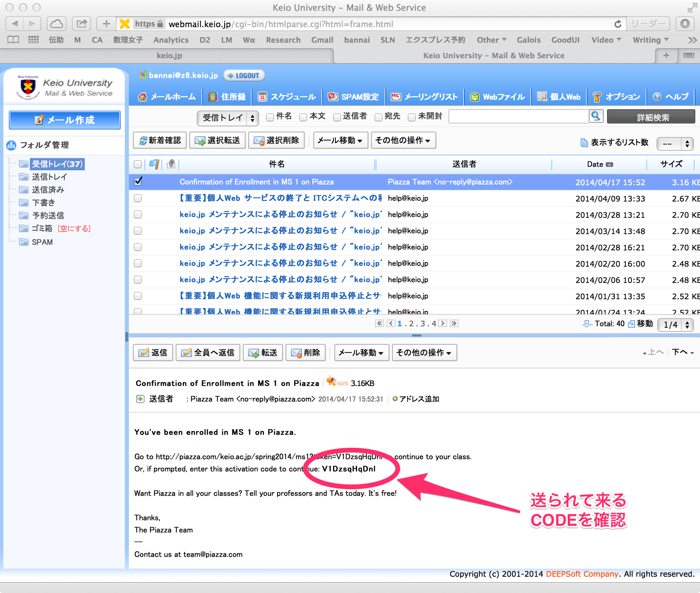The image size is (700, 593).
Task: Switch to the keio.jp tab
Action: click(x=170, y=55)
